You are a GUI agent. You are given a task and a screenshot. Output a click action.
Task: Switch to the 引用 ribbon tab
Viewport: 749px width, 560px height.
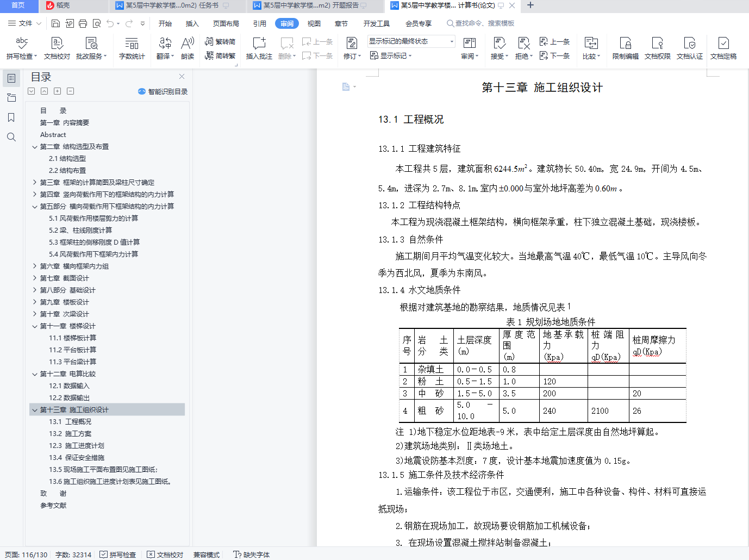260,23
